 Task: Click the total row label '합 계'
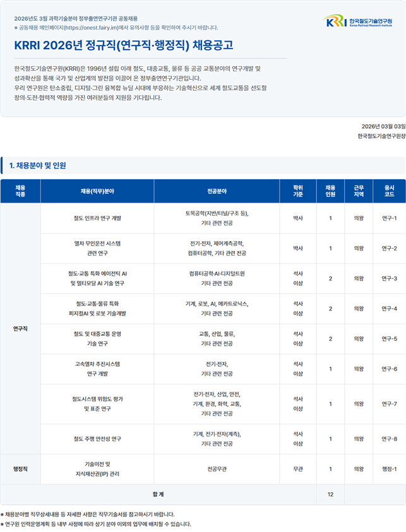[x=158, y=494]
